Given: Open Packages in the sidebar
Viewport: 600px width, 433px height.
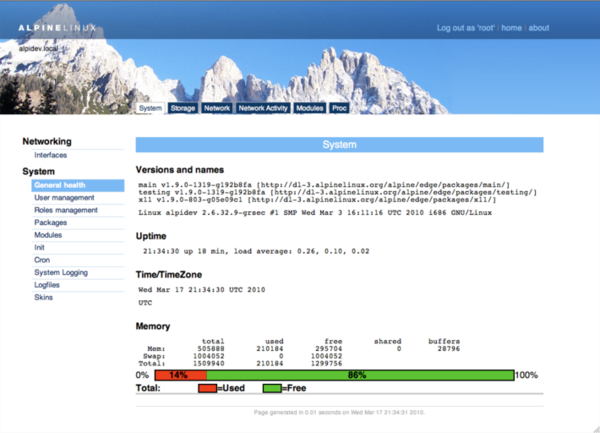Looking at the screenshot, I should point(51,223).
